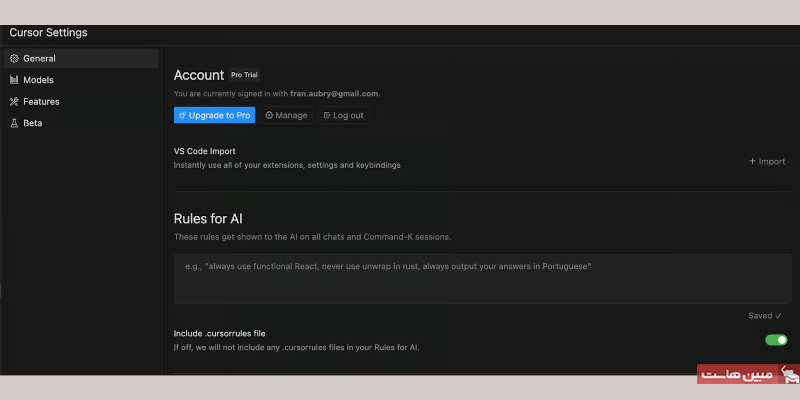This screenshot has height=400, width=800.
Task: Open the General settings tab
Action: [x=81, y=59]
